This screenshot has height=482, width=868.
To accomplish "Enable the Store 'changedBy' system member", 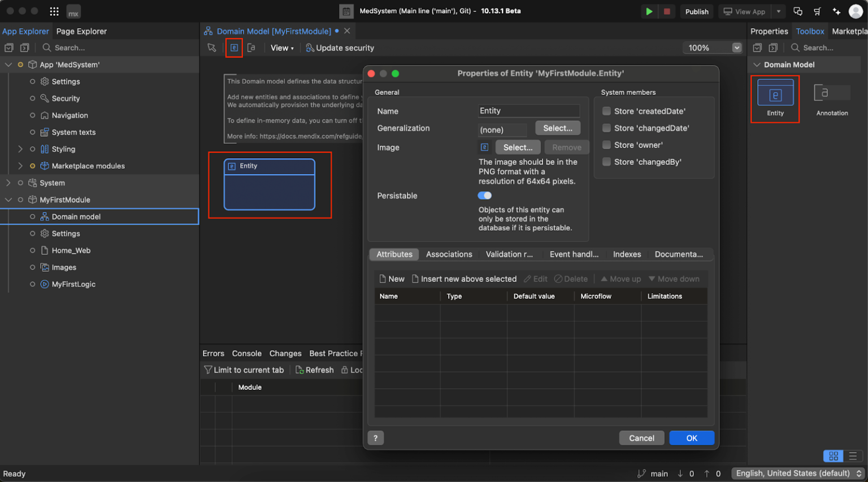I will tap(606, 162).
